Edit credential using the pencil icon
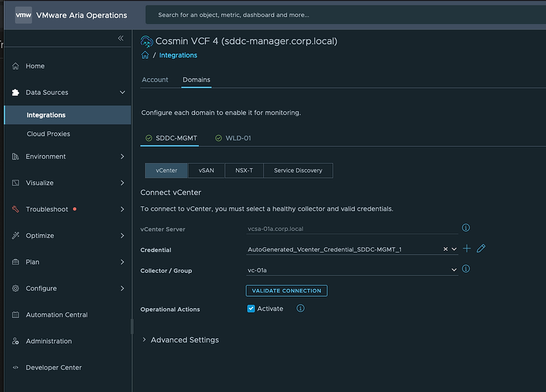The width and height of the screenshot is (546, 392). tap(481, 248)
